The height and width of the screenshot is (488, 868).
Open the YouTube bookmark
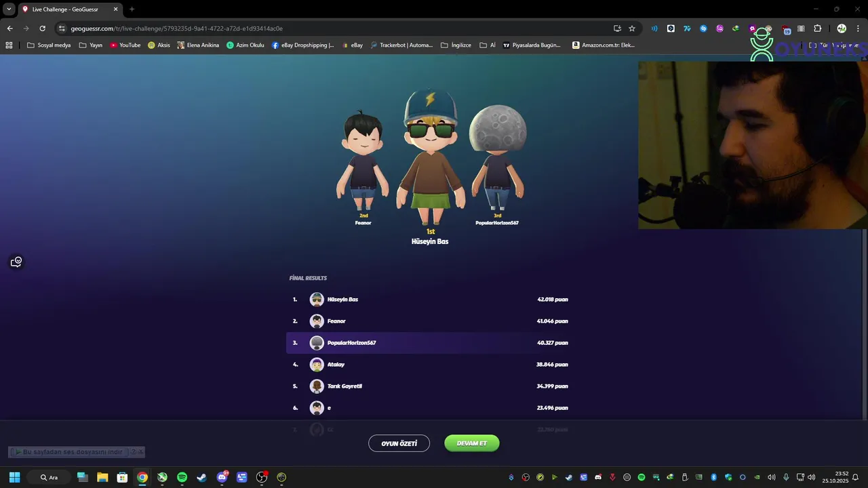pos(125,45)
